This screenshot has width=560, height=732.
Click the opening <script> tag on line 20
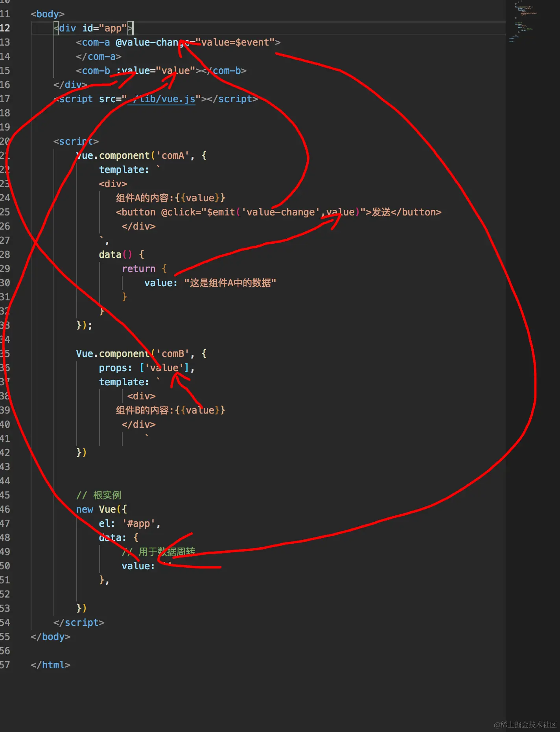point(76,142)
